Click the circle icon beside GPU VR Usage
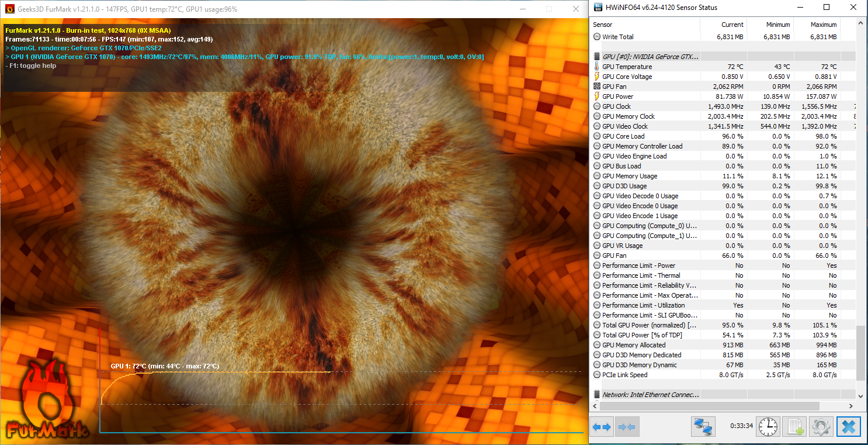The width and height of the screenshot is (868, 445). [596, 246]
